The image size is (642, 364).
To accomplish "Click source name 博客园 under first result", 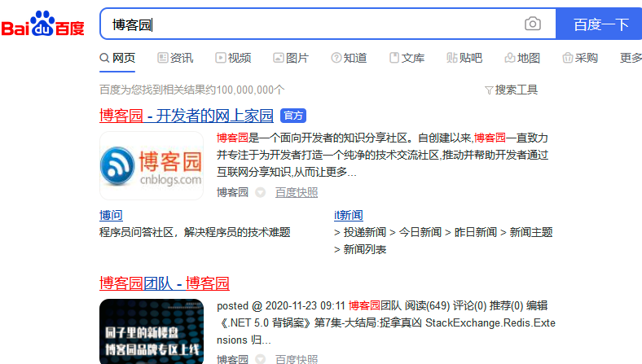I will tap(232, 192).
